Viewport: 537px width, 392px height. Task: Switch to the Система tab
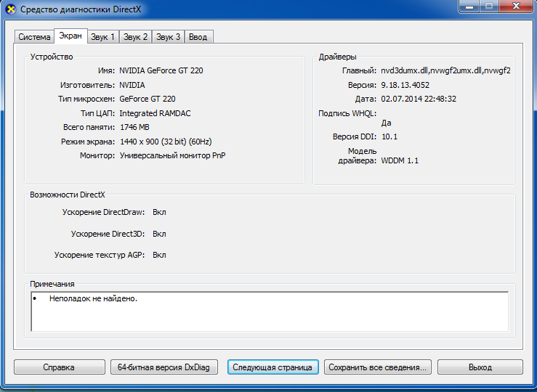point(34,37)
